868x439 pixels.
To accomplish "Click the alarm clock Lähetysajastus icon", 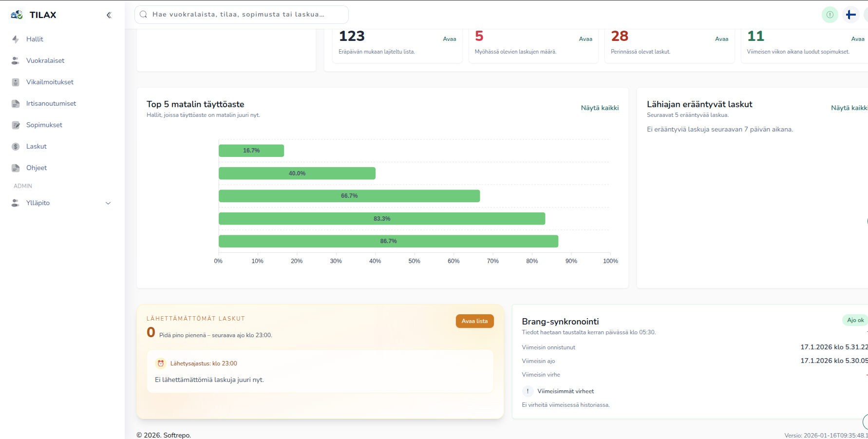I will coord(161,363).
